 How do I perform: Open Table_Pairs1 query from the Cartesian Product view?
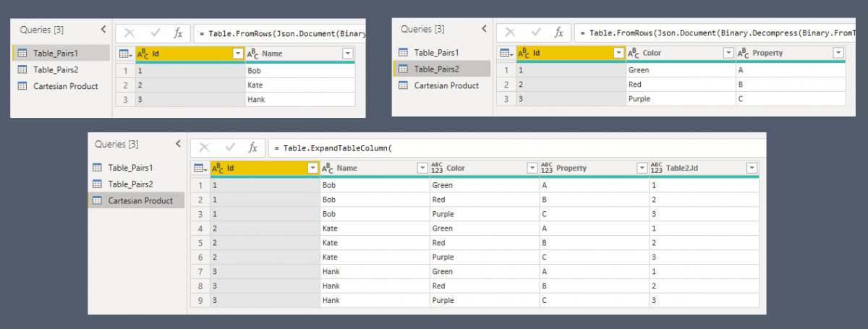(x=130, y=167)
